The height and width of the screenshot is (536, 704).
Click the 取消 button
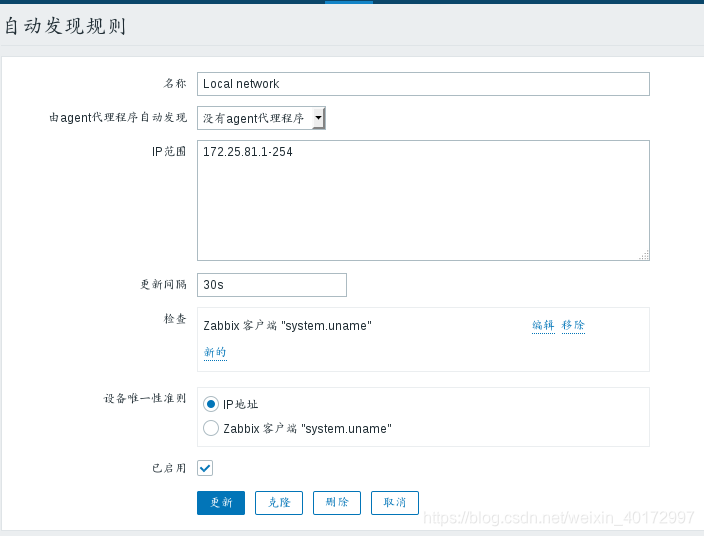[395, 503]
